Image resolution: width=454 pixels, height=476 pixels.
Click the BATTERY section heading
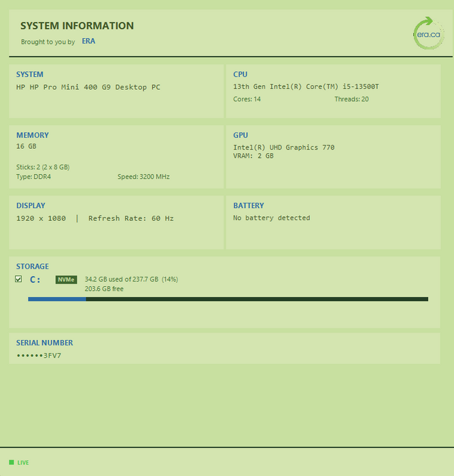[x=249, y=206]
